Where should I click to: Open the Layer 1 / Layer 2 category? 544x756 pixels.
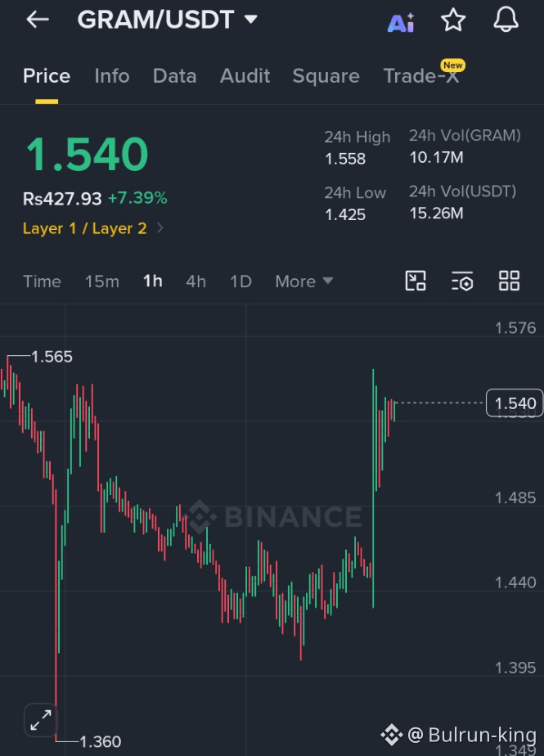(93, 228)
